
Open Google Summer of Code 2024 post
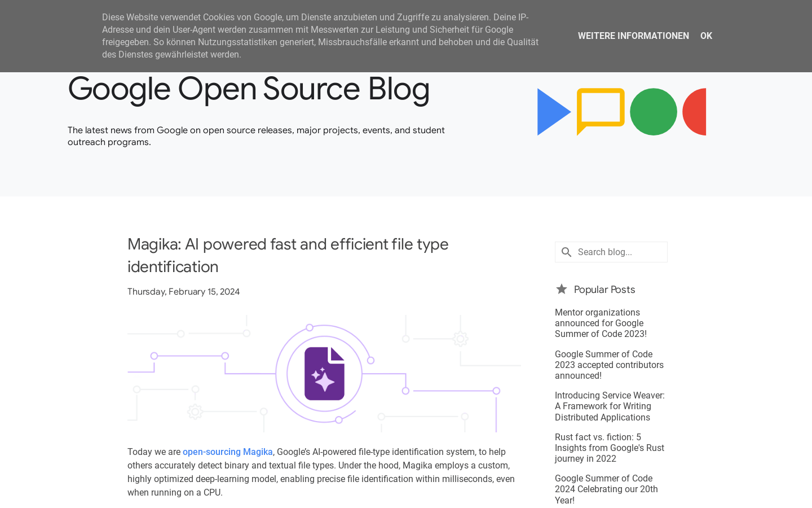coord(606,489)
